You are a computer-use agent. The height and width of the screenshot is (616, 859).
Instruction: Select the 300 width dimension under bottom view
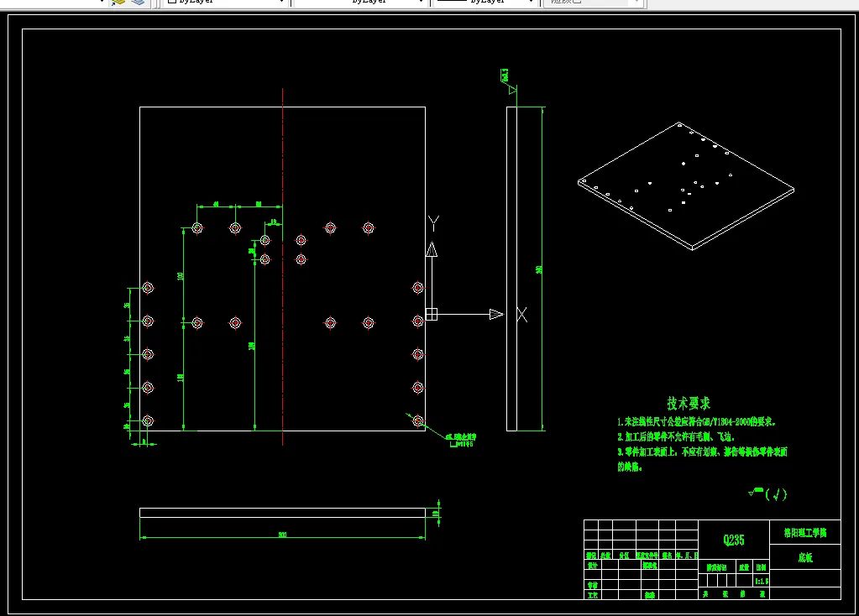click(x=282, y=535)
